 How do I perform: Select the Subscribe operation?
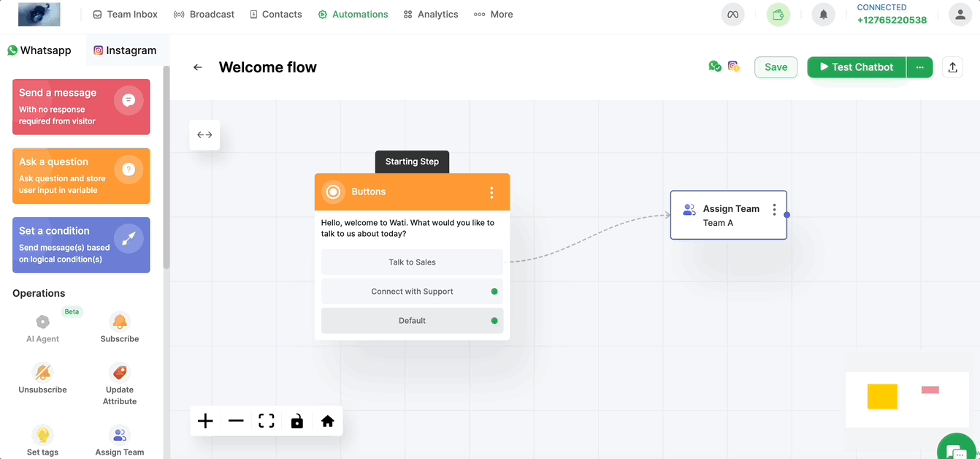[x=119, y=325]
